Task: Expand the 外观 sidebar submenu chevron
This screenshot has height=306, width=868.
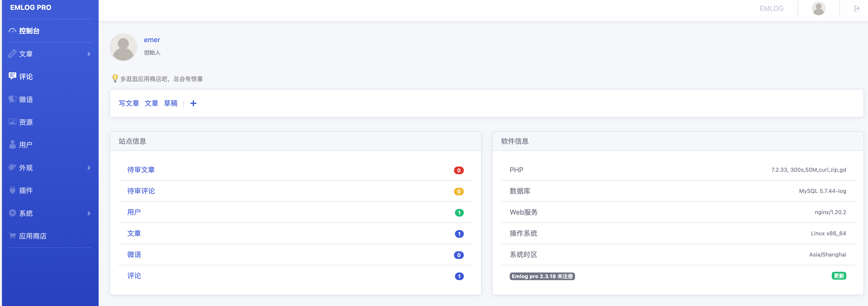Action: click(x=89, y=168)
